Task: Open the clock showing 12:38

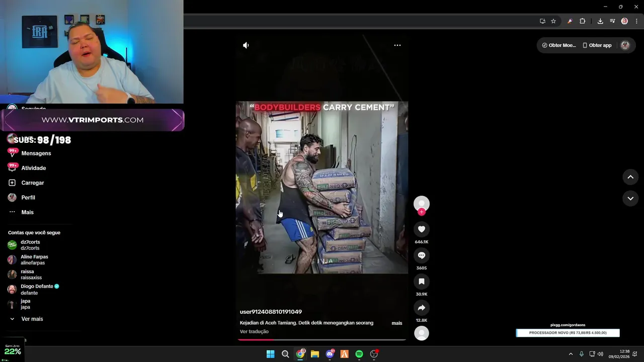Action: 619,354
